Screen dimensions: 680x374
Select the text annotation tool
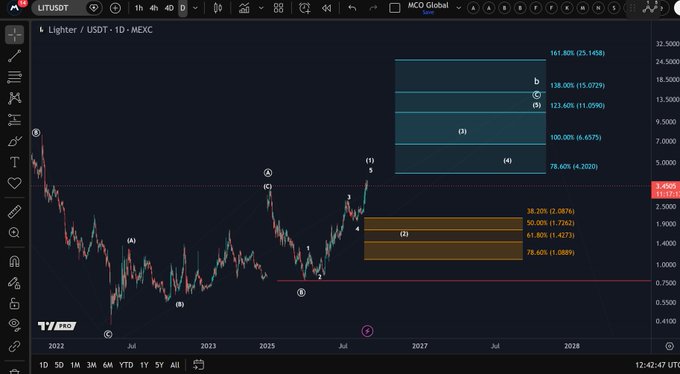click(14, 162)
